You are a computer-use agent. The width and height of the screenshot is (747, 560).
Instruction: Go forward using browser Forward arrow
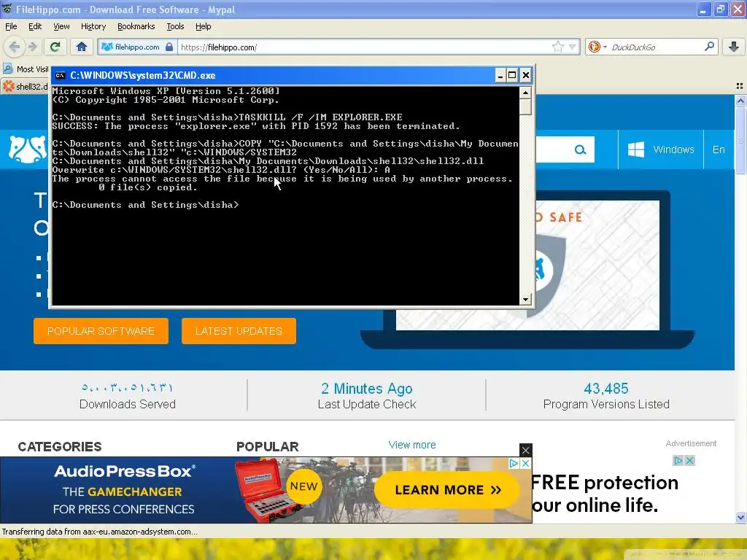pyautogui.click(x=33, y=47)
